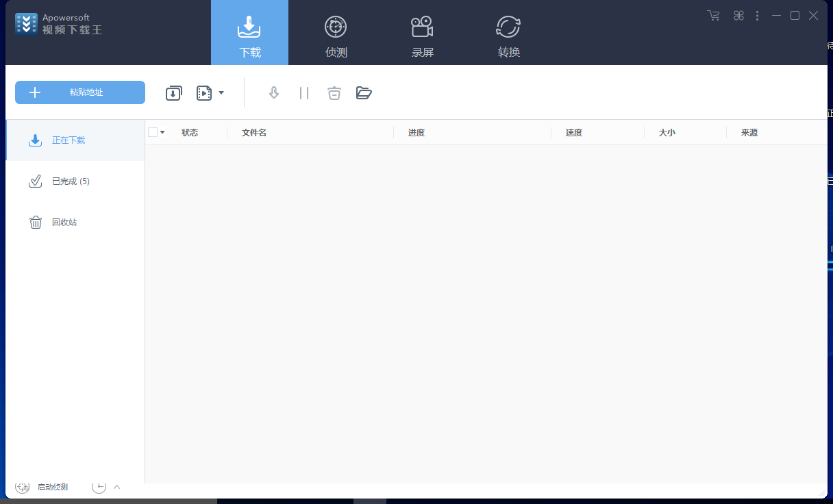Select 已完成 (5) in sidebar
Image resolution: width=833 pixels, height=504 pixels.
tap(75, 181)
